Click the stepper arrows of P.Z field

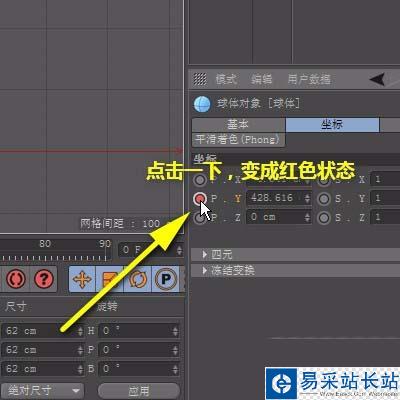[x=307, y=217]
